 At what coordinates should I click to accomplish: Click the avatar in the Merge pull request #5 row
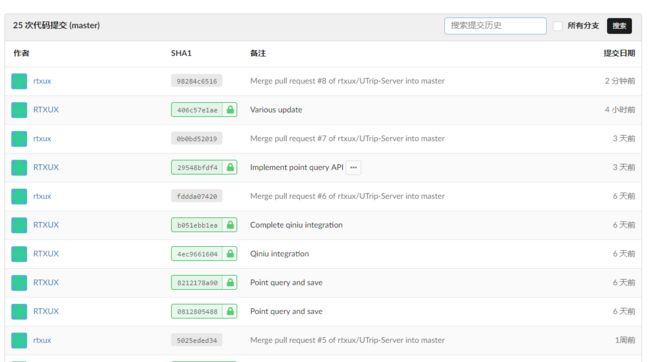(x=19, y=340)
